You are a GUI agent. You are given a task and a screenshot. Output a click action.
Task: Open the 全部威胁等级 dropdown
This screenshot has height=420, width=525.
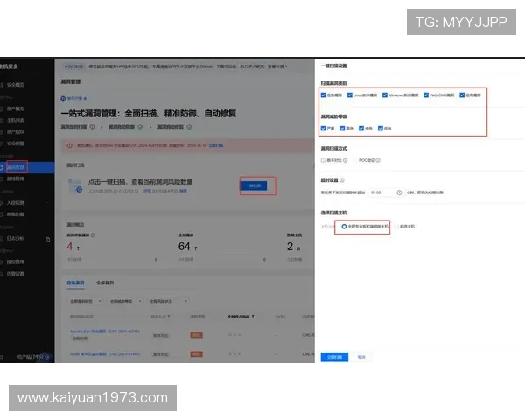[x=125, y=301]
